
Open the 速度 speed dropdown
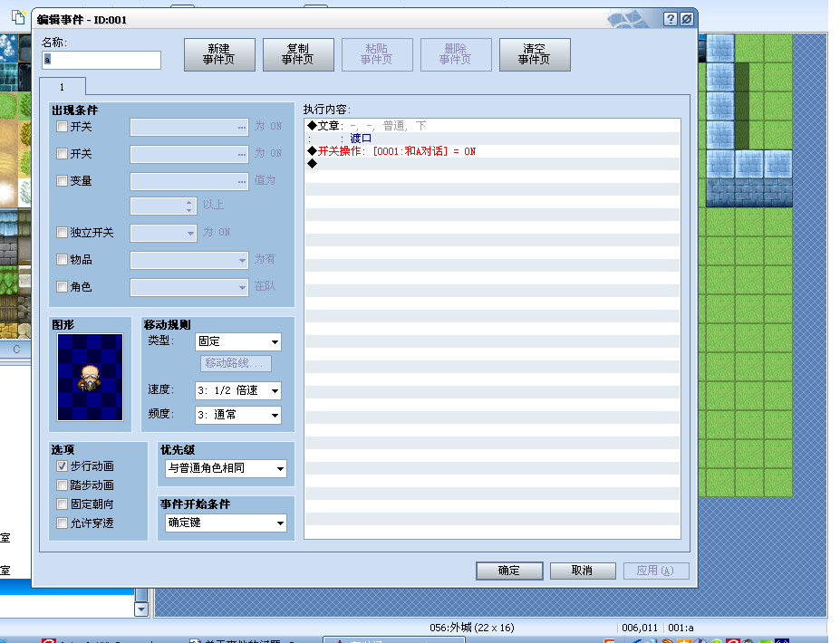pyautogui.click(x=238, y=390)
